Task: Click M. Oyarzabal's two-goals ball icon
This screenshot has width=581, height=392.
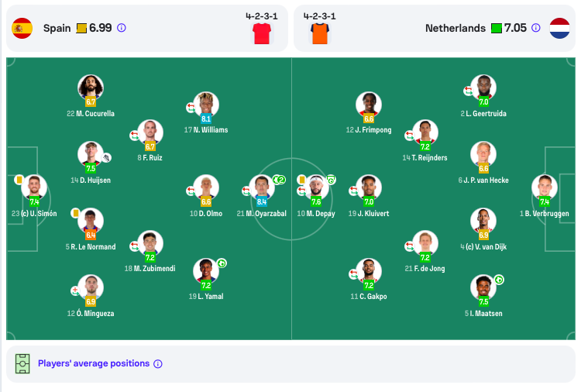Action: coord(279,180)
